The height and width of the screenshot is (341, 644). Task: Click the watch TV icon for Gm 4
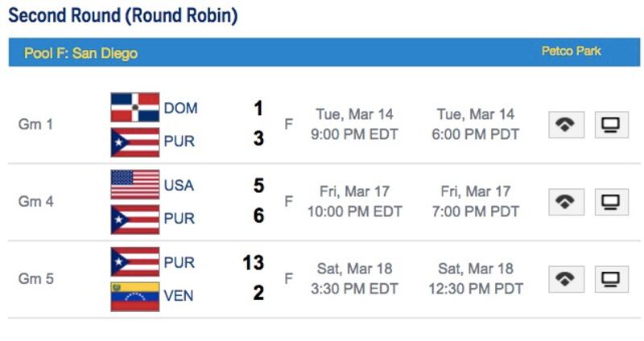(611, 202)
